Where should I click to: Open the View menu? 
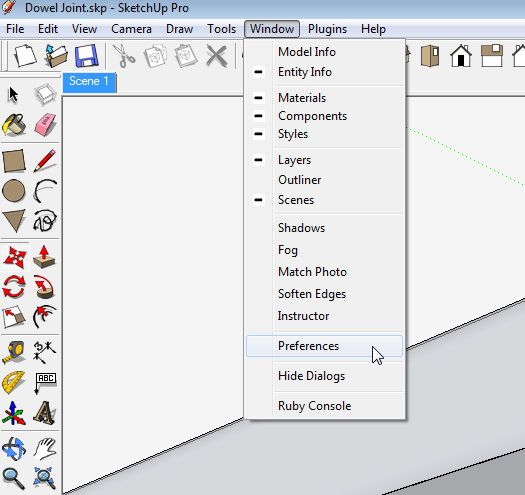pos(84,29)
